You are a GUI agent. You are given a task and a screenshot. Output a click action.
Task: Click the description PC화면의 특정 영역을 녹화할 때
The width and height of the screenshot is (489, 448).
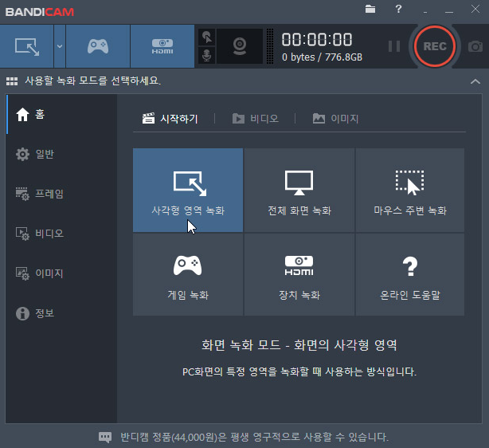[299, 371]
